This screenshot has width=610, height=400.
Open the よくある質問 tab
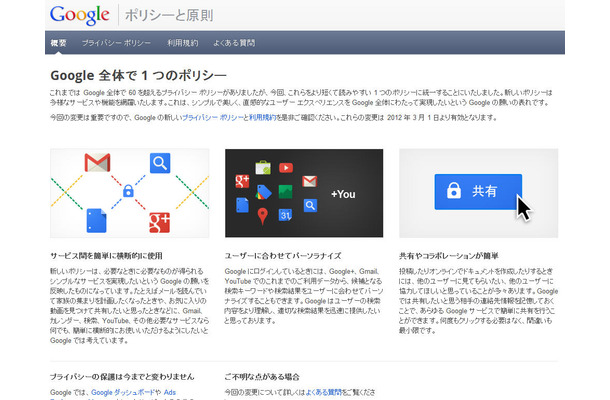click(234, 43)
